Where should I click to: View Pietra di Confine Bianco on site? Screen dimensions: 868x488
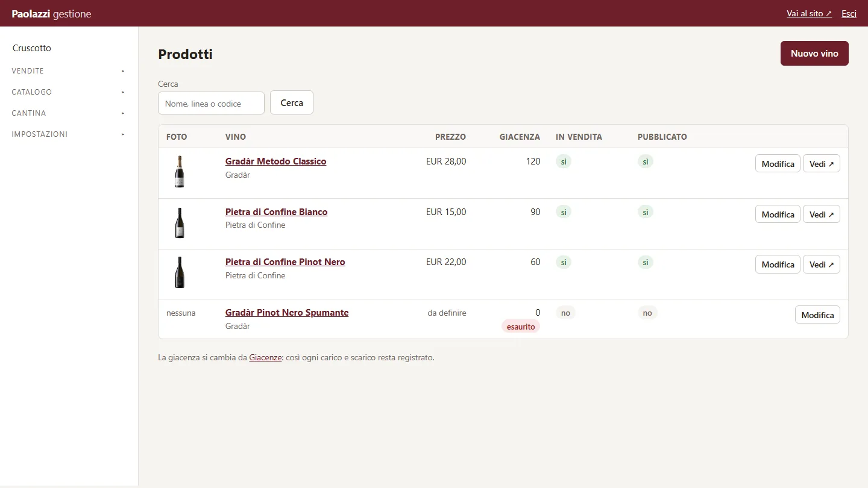(822, 214)
